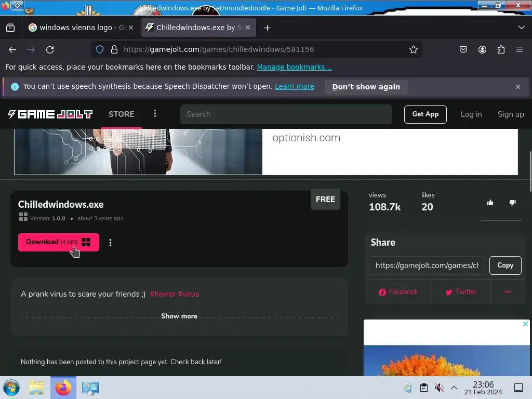Share the game on Twitter

click(x=461, y=292)
